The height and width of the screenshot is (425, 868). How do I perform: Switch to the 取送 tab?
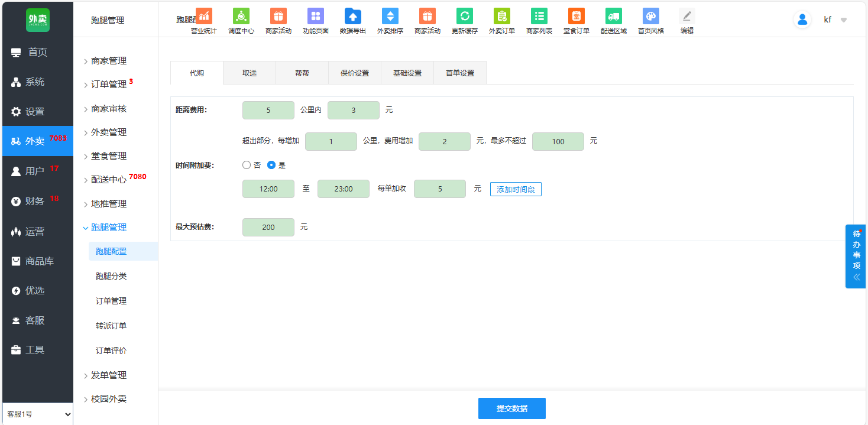[x=250, y=73]
